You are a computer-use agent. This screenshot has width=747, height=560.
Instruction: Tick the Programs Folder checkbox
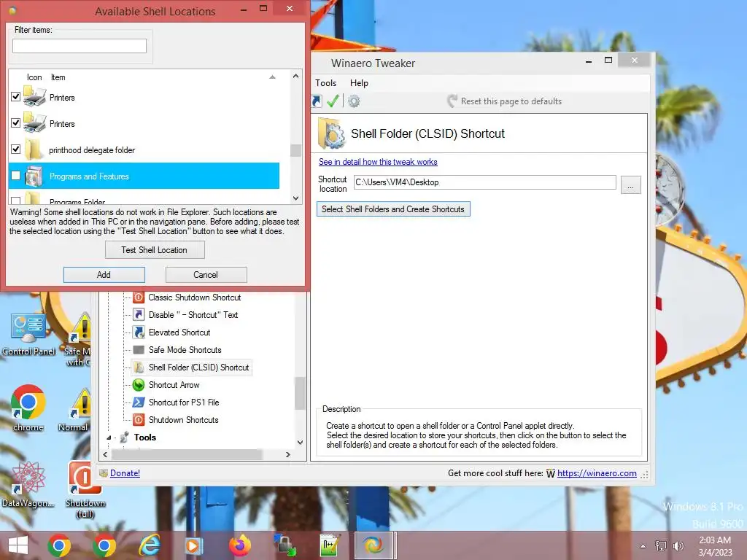(x=16, y=201)
